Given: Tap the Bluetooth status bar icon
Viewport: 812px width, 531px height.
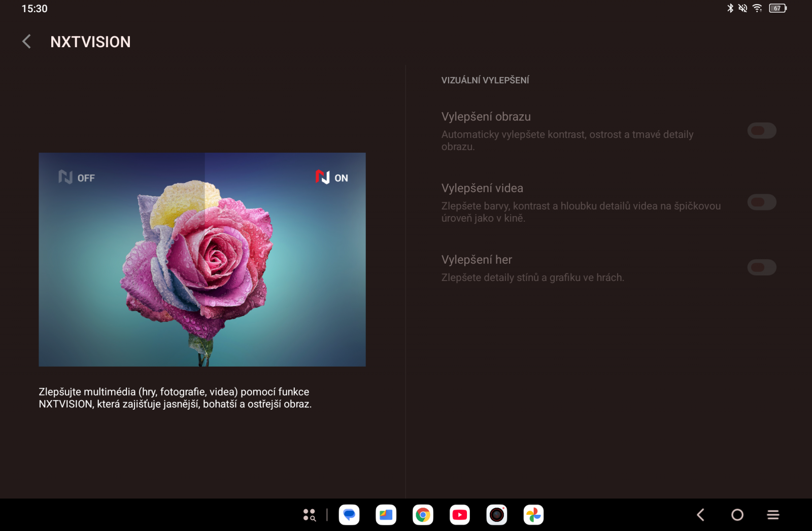Looking at the screenshot, I should [731, 8].
